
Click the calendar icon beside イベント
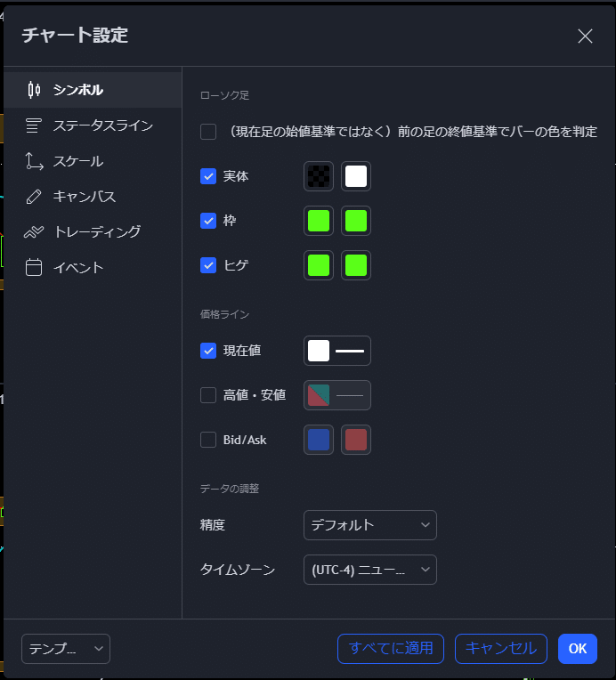34,267
